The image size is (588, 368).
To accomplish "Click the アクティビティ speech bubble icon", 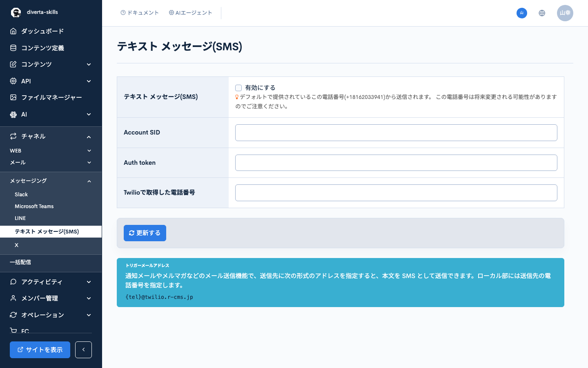I will pos(13,282).
